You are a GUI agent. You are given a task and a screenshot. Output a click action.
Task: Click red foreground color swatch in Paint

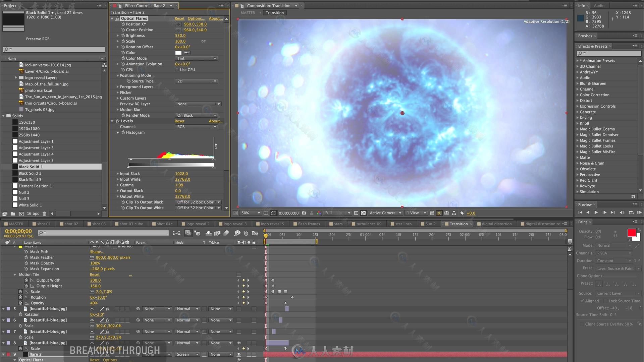pos(632,233)
